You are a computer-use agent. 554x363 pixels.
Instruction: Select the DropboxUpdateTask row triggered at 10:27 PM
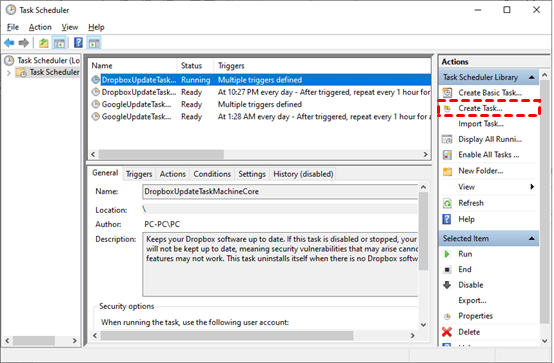coord(261,92)
